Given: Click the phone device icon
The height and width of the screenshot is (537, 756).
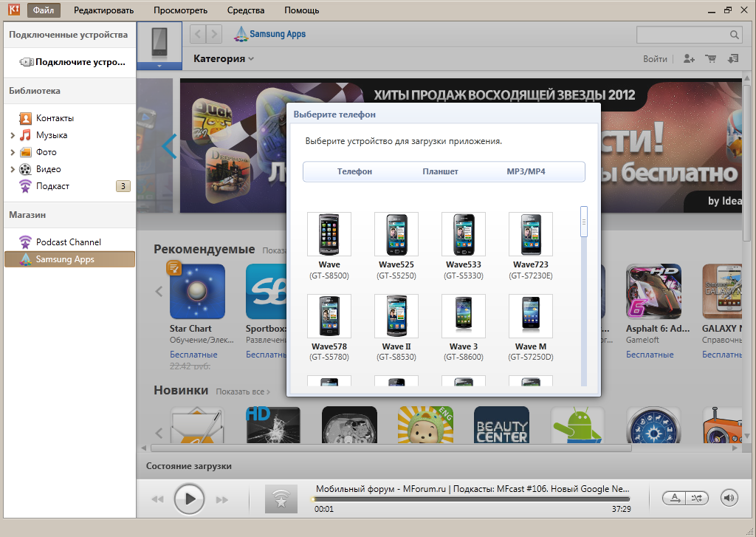Looking at the screenshot, I should coord(159,44).
